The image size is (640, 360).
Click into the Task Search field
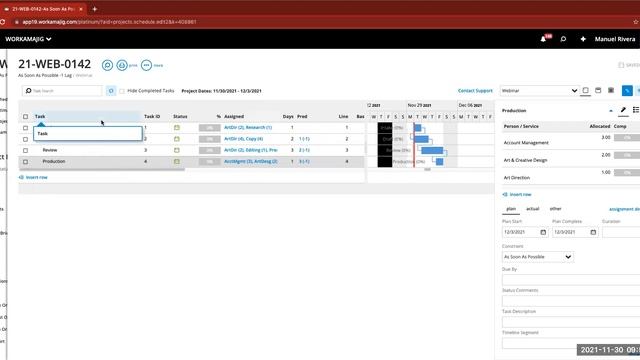pos(62,91)
